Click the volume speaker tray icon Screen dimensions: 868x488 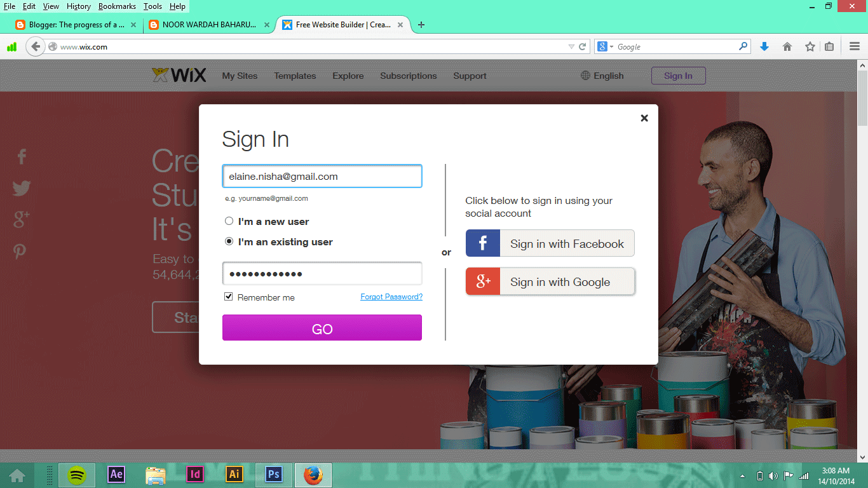coord(773,476)
